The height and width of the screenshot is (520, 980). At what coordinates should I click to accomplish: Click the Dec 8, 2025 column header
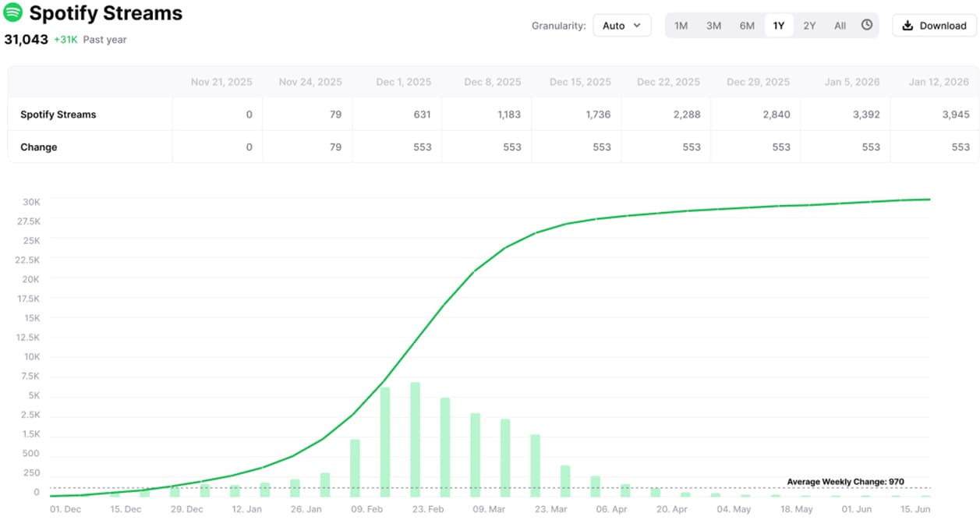[x=493, y=82]
